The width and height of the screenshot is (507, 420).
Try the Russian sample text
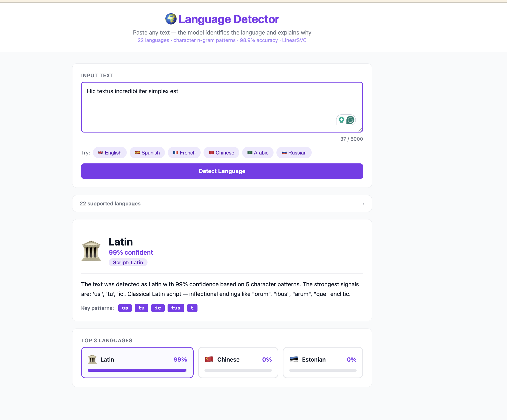click(294, 153)
